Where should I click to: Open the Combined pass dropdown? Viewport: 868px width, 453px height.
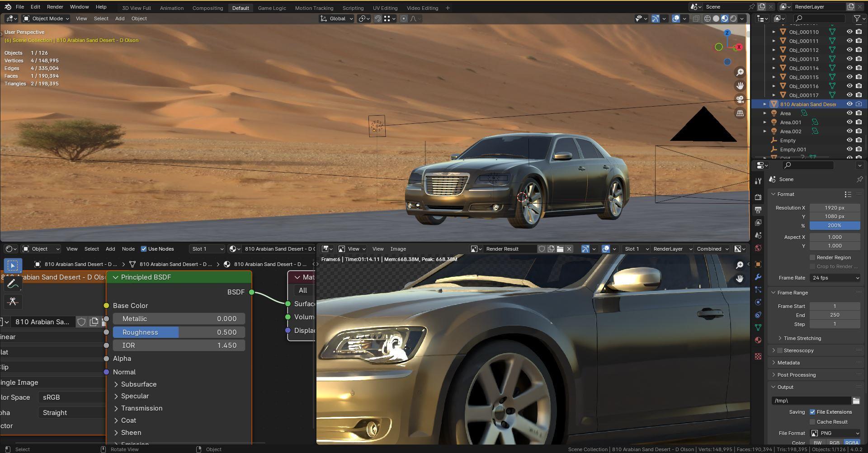(712, 249)
